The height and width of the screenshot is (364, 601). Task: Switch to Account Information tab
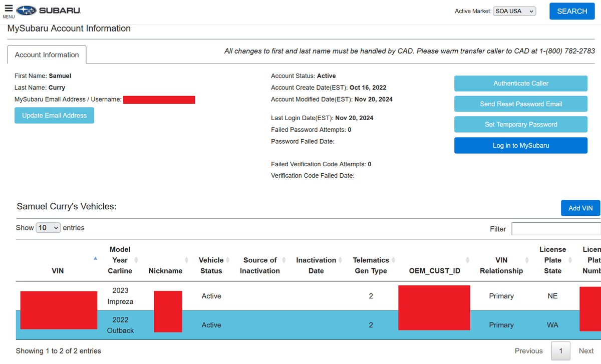[x=47, y=55]
